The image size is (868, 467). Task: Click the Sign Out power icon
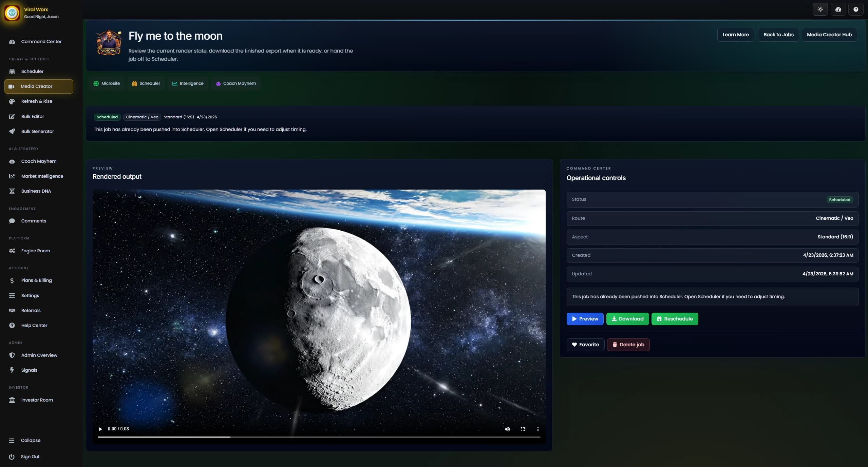(x=12, y=457)
